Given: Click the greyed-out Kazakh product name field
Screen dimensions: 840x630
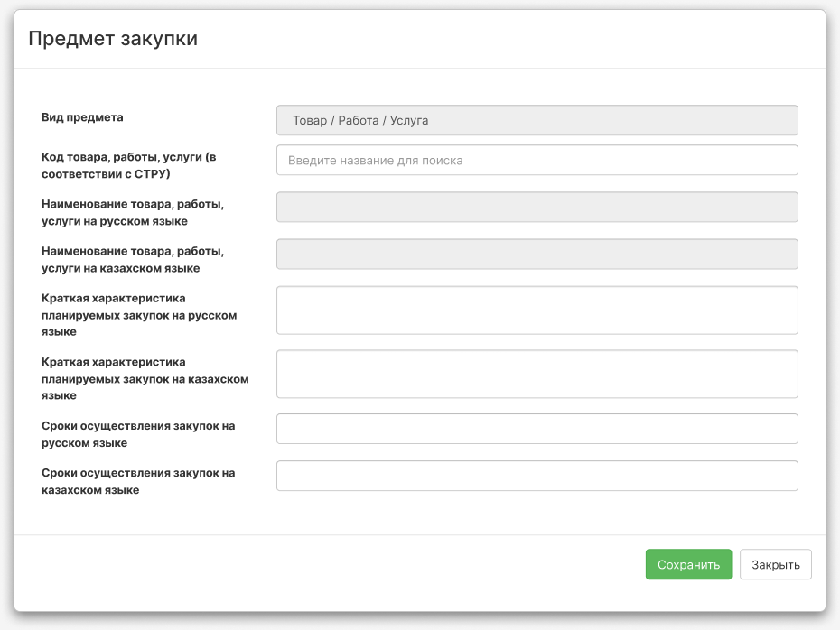Looking at the screenshot, I should click(x=537, y=255).
